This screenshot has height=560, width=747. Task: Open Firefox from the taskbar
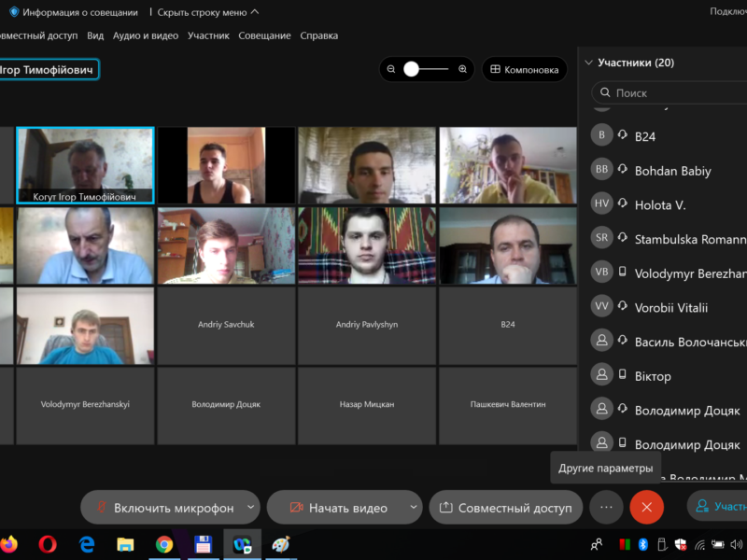pos(9,543)
